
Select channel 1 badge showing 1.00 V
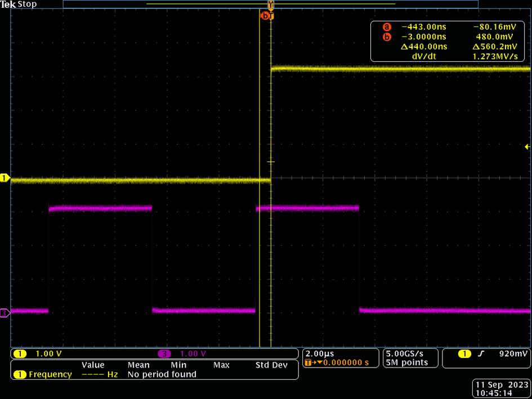[37, 354]
